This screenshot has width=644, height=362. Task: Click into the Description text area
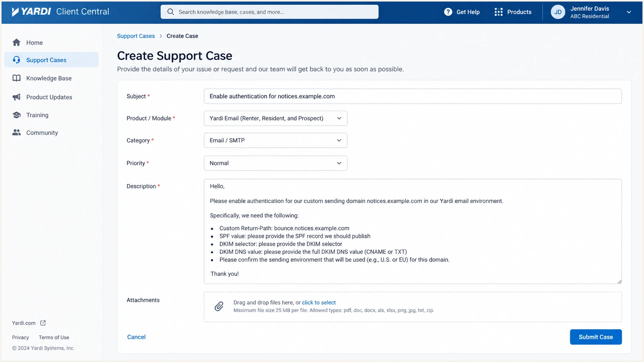click(x=413, y=231)
